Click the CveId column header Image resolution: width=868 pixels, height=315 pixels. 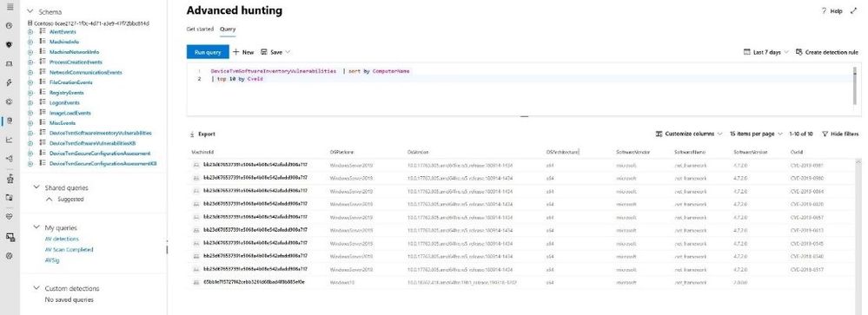(797, 151)
